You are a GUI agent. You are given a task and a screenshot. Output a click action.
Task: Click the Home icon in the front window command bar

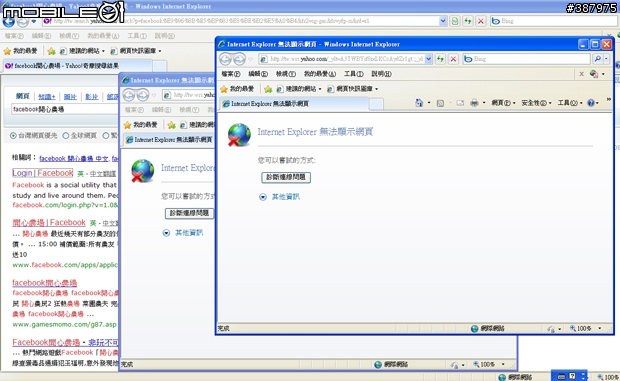(419, 103)
